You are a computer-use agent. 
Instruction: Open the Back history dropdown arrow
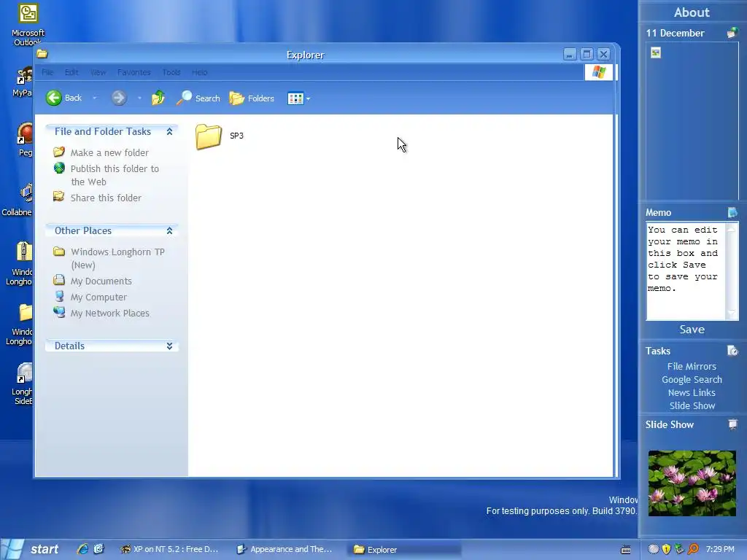[94, 98]
